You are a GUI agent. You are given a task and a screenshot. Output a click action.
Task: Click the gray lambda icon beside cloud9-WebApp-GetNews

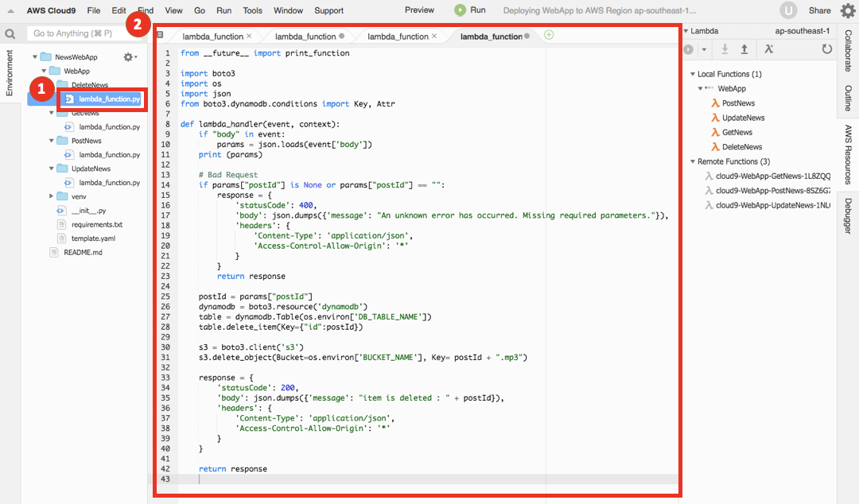[709, 176]
